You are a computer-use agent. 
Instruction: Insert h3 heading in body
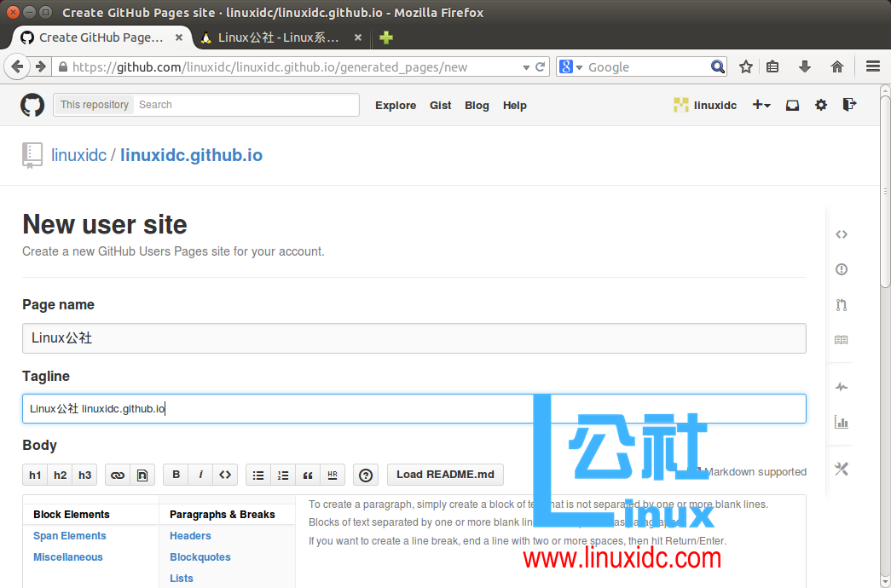click(84, 475)
